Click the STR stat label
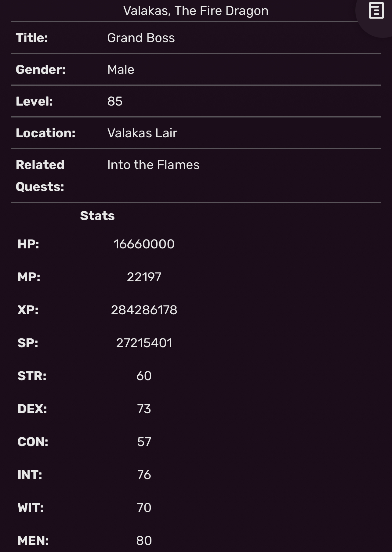The width and height of the screenshot is (392, 552). [x=32, y=376]
